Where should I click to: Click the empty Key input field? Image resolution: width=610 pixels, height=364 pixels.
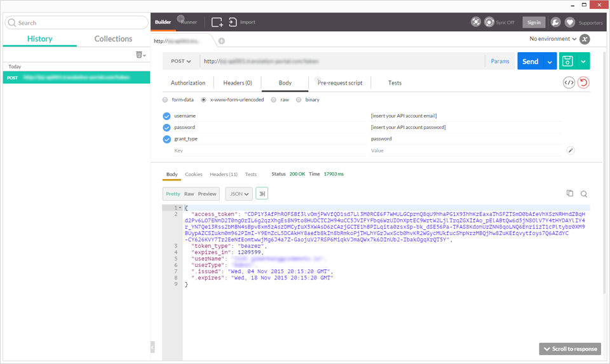[x=269, y=151]
